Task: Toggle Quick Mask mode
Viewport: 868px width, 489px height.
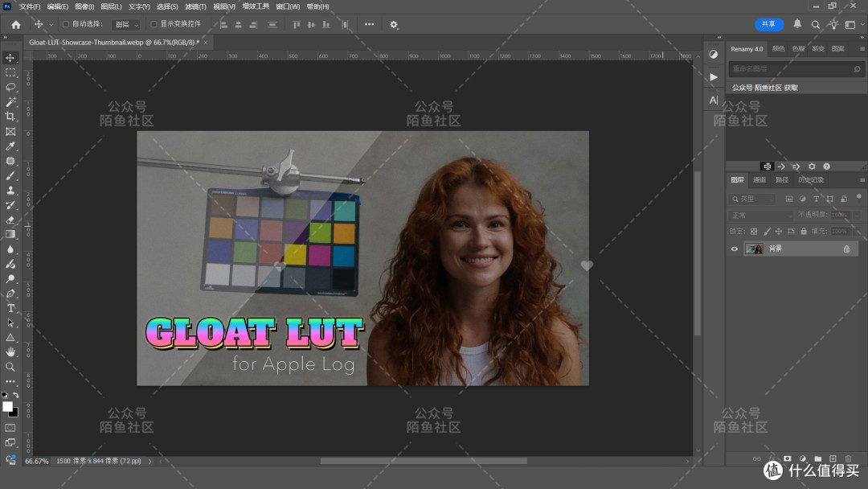Action: [10, 428]
